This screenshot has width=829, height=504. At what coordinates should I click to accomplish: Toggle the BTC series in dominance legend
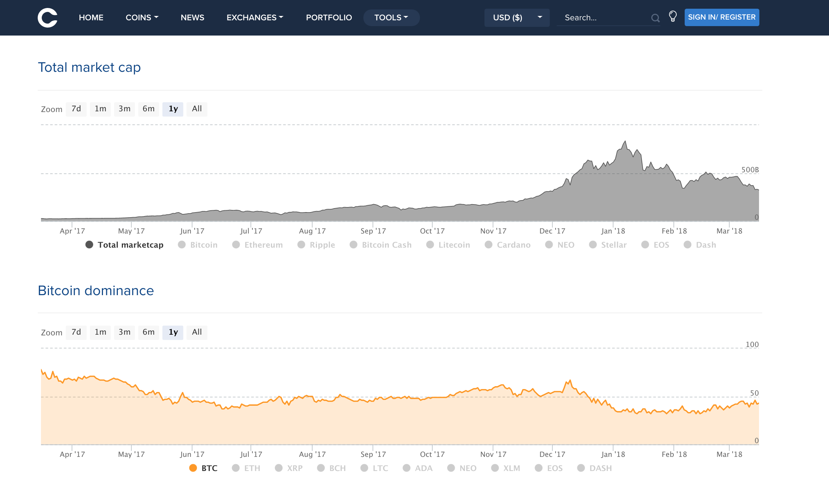(203, 468)
